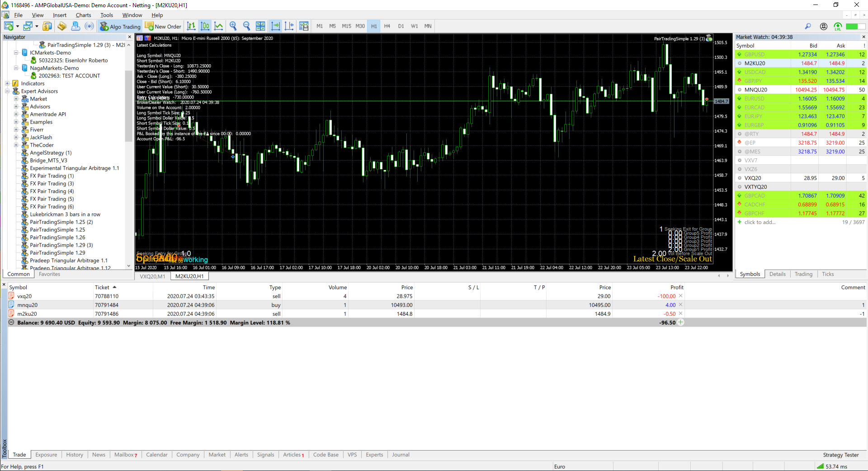The image size is (868, 471).
Task: Open the Strategy Tester
Action: [x=840, y=455]
